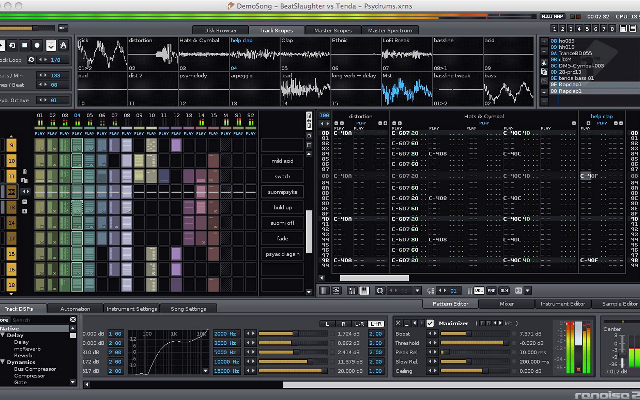Minimize the Maximizer device panel
The height and width of the screenshot is (400, 640).
pyautogui.click(x=406, y=323)
